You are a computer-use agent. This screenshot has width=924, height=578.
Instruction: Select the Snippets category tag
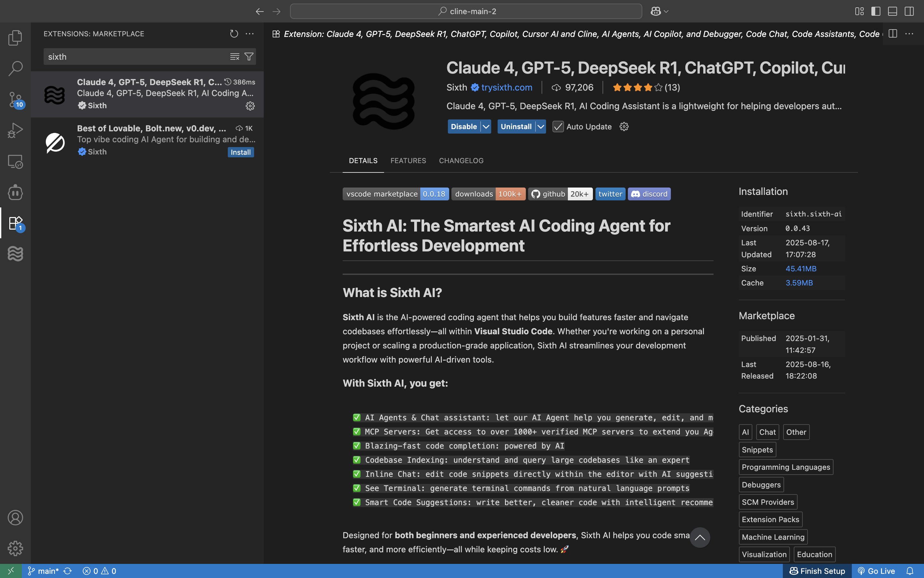(757, 450)
